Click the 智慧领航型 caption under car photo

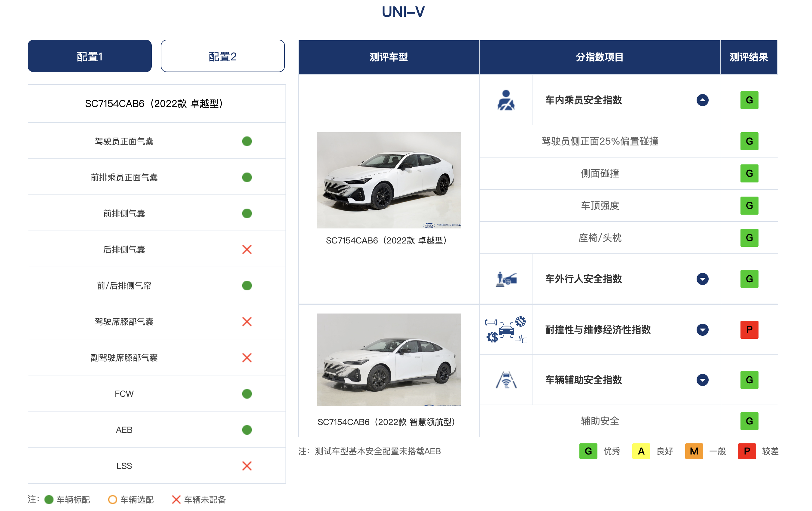[386, 422]
